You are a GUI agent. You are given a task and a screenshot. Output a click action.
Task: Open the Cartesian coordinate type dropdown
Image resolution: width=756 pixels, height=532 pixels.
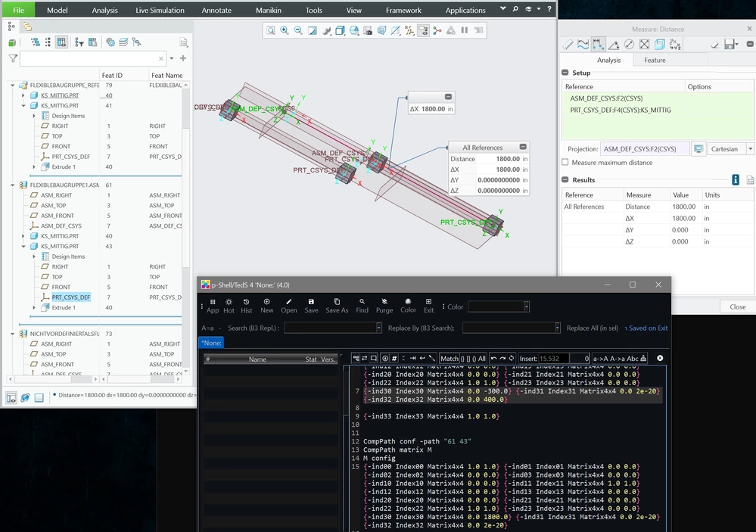click(750, 149)
